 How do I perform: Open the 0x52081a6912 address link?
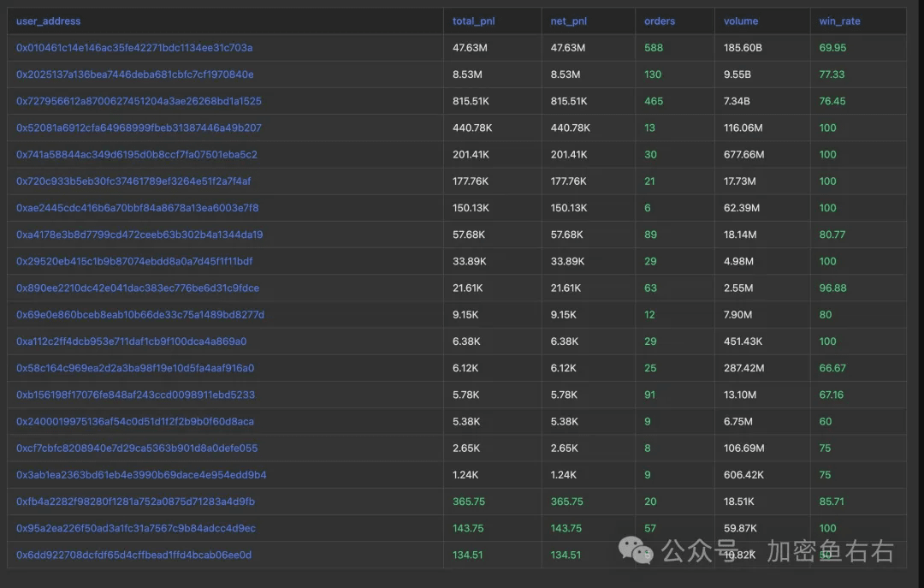(139, 128)
